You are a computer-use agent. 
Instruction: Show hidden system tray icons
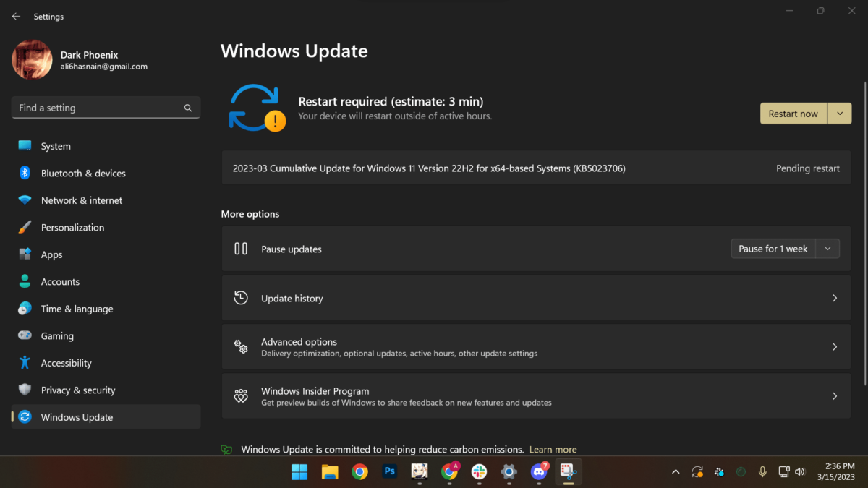pos(676,472)
